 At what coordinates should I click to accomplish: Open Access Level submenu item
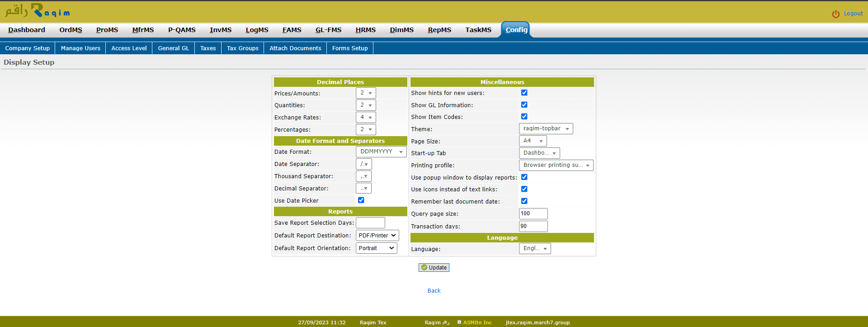point(129,48)
